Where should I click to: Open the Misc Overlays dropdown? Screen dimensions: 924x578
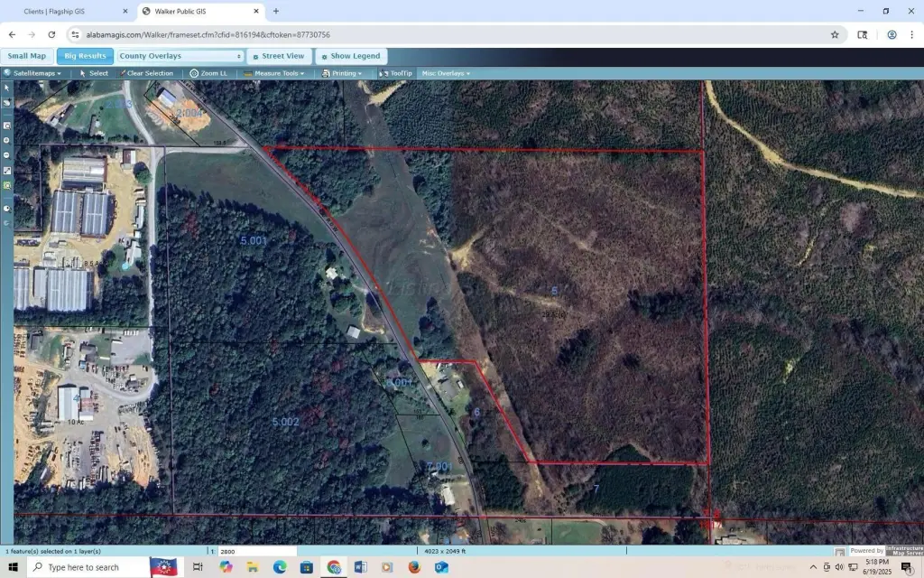(x=446, y=73)
